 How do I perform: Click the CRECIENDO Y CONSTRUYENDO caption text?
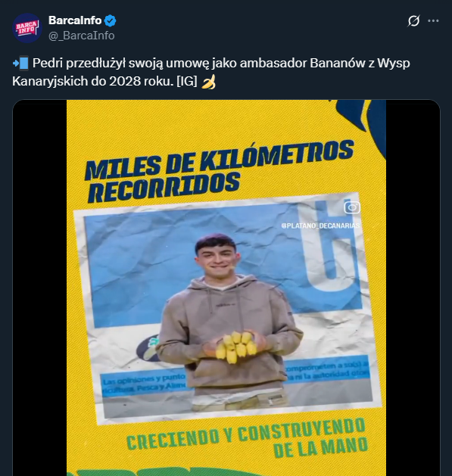(246, 437)
